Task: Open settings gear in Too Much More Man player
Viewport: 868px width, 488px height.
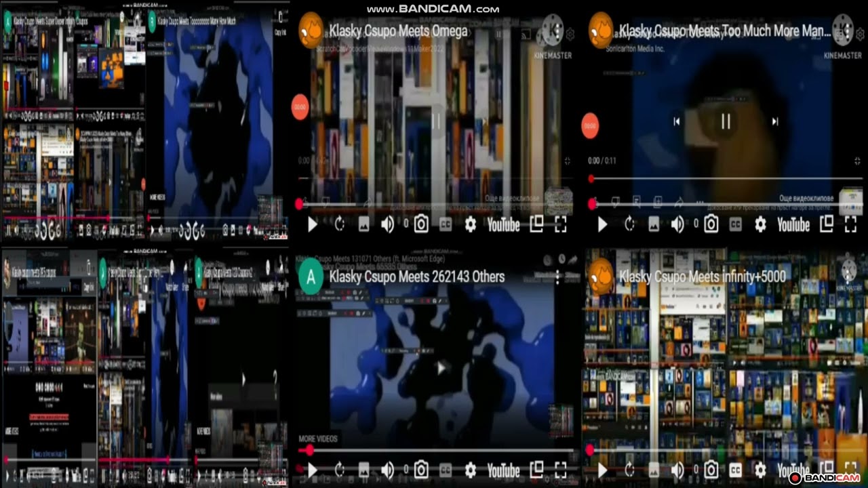Action: pos(760,225)
